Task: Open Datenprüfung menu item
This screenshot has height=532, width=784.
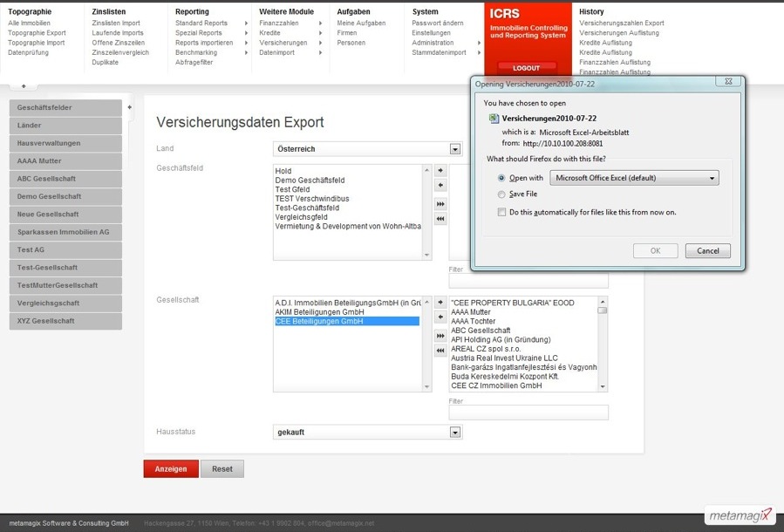Action: point(28,52)
